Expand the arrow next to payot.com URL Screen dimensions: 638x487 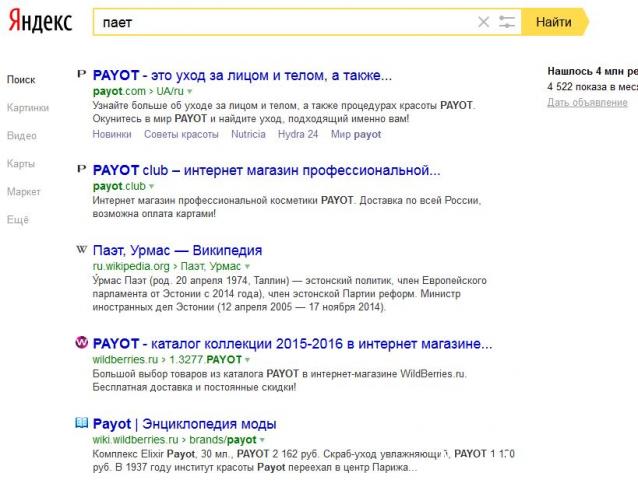pos(193,92)
